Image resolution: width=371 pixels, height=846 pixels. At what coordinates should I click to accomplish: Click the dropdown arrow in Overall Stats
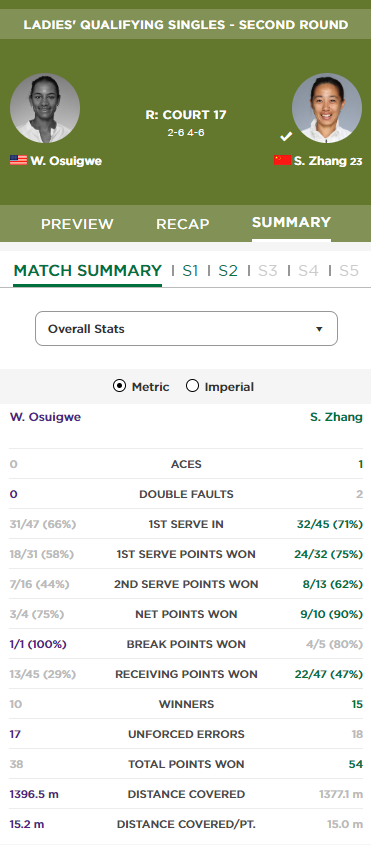319,329
